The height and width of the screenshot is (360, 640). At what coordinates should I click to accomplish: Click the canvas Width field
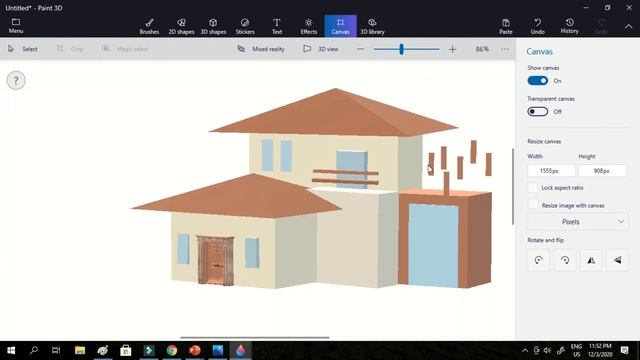point(551,171)
